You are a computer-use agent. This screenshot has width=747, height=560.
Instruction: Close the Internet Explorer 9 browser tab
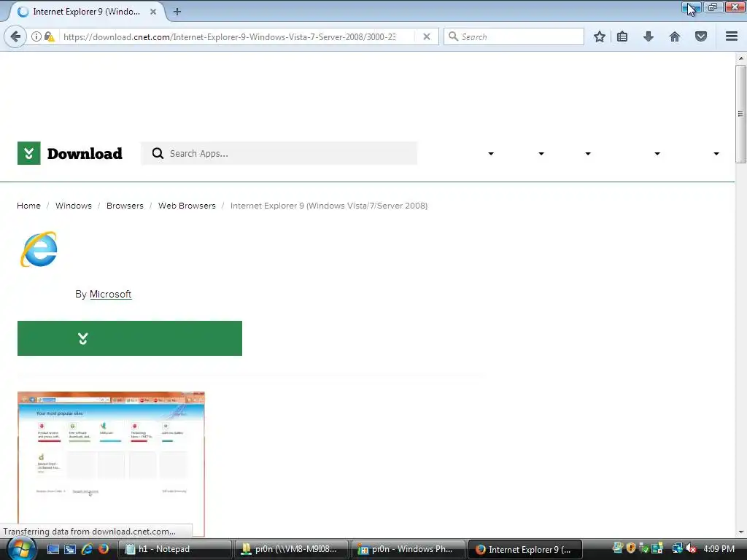click(x=153, y=12)
